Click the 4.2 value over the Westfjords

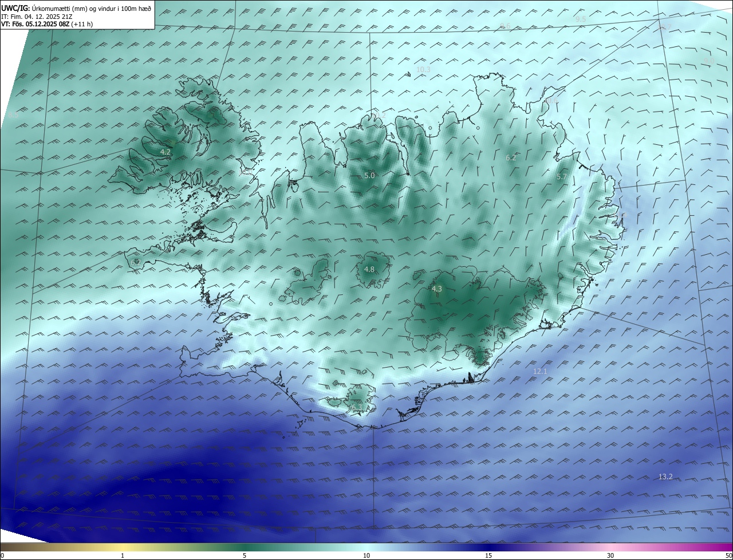(165, 152)
